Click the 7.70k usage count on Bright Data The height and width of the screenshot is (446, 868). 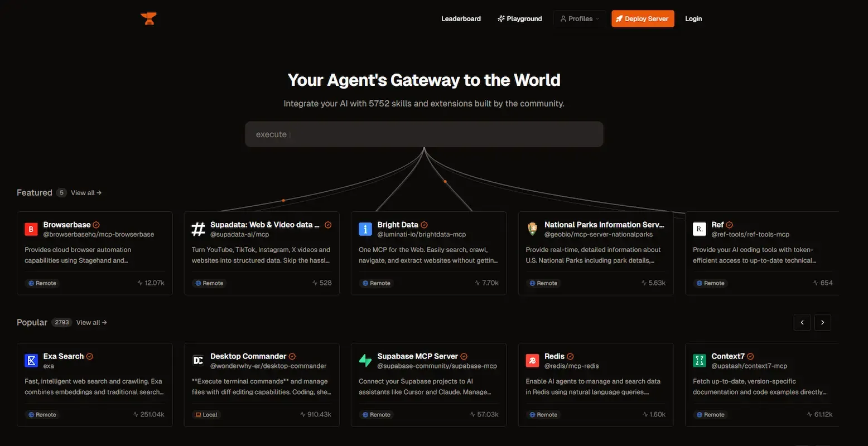point(487,283)
